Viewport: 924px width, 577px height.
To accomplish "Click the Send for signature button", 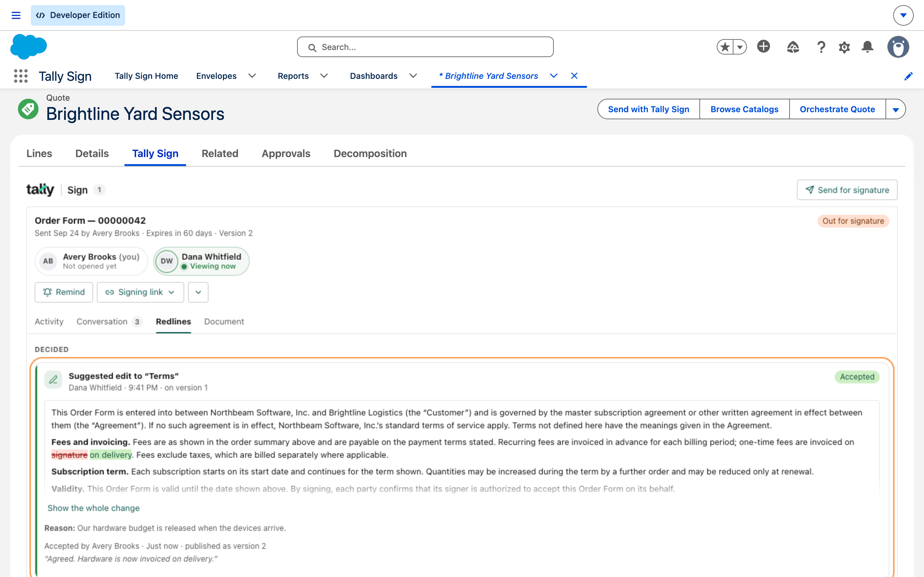I will click(x=847, y=190).
